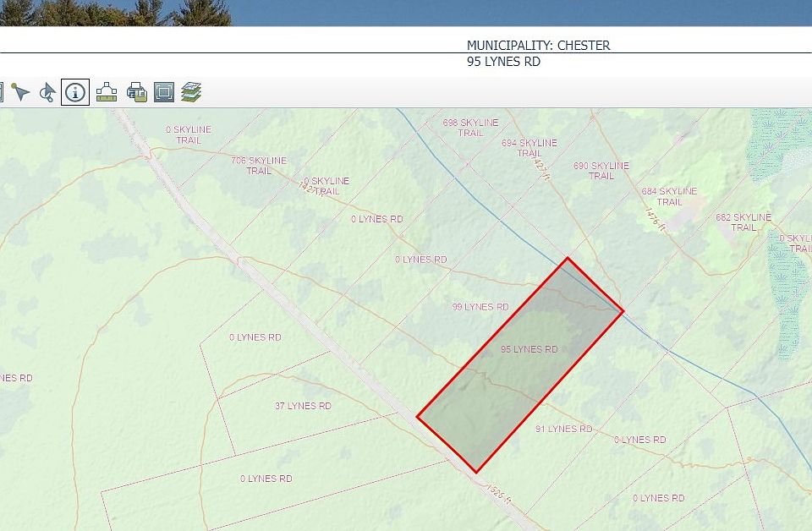This screenshot has height=531, width=812.
Task: Click the 706 SKYLINE TRAIL parcel label
Action: [259, 166]
